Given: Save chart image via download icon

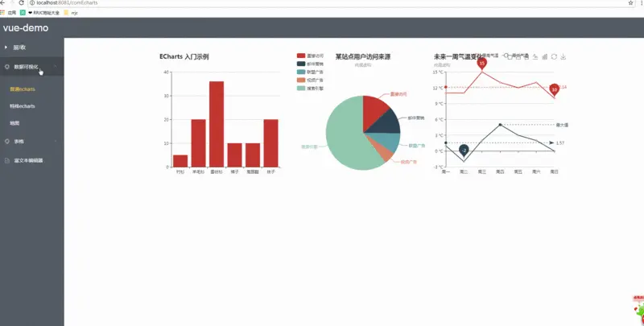Looking at the screenshot, I should [x=563, y=56].
